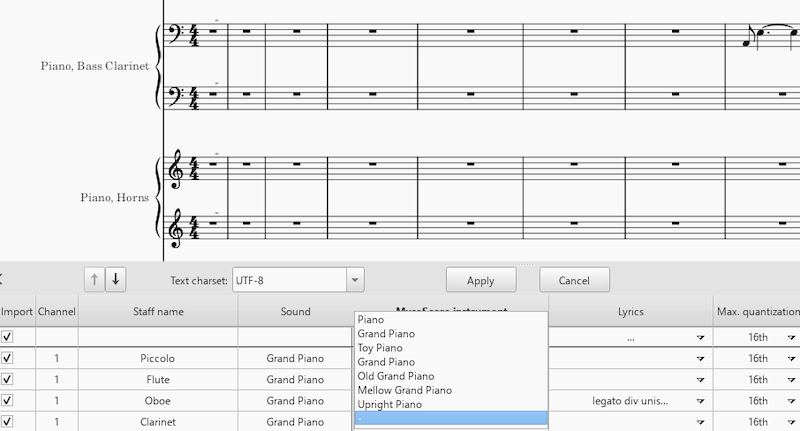800x431 pixels.
Task: Open Max. quantization dropdown for Flute
Action: pos(792,380)
